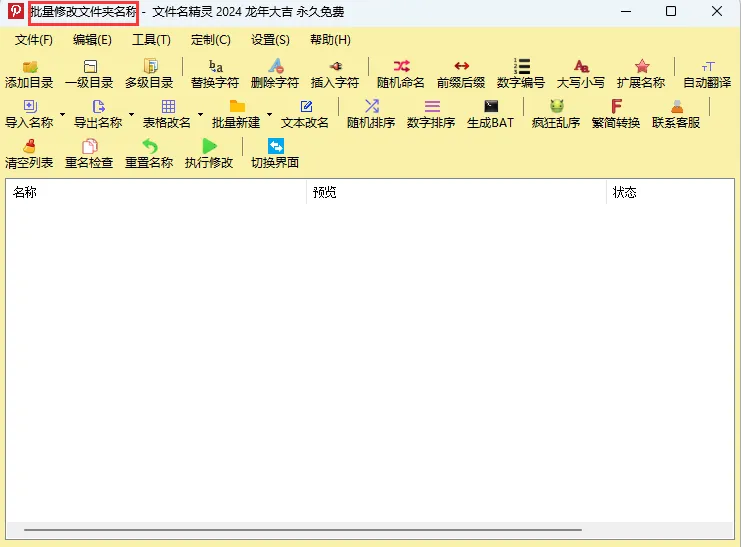Expand the 批量新建 dropdown arrow
741x547 pixels.
[x=269, y=114]
